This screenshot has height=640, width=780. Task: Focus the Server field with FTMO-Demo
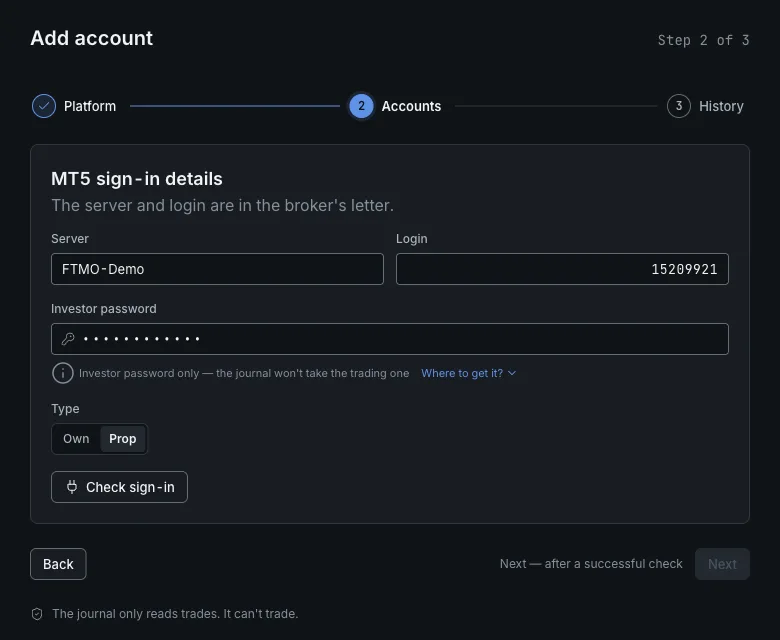[x=217, y=269]
